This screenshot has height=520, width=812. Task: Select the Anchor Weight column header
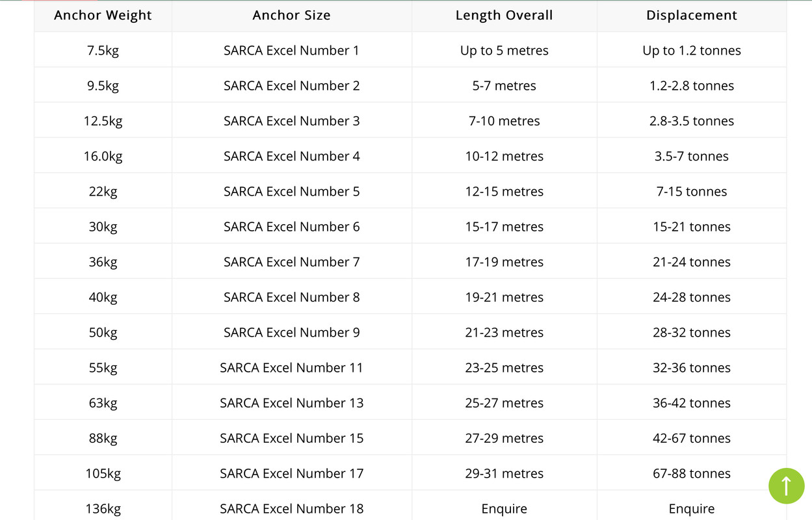[x=103, y=16]
